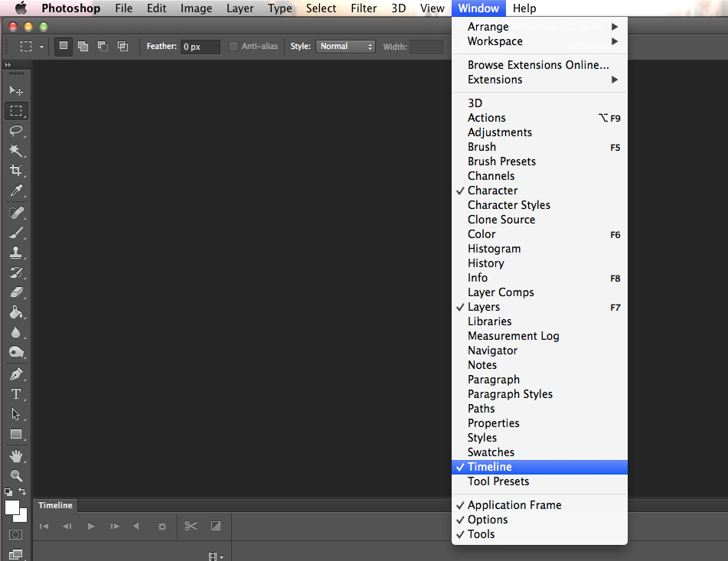Expand the Extensions submenu
This screenshot has width=728, height=561.
[x=540, y=80]
